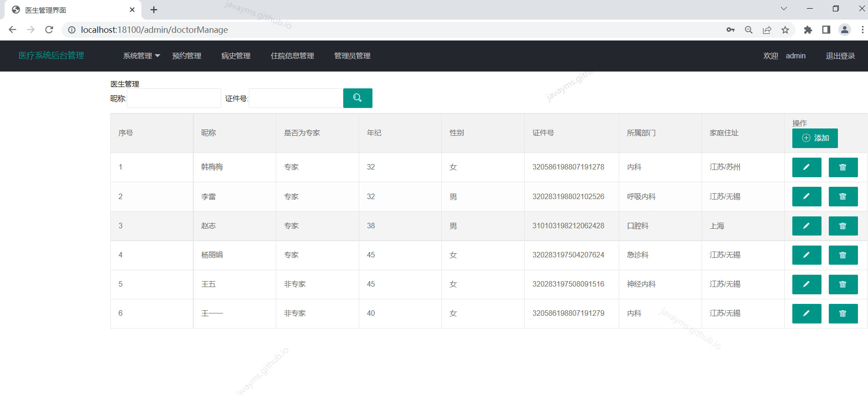This screenshot has width=868, height=395.
Task: Close the 医生管理界面 tab
Action: (x=132, y=10)
